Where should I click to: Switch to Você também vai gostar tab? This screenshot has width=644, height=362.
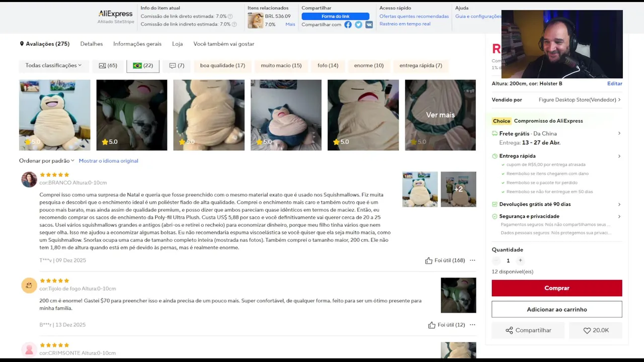224,44
